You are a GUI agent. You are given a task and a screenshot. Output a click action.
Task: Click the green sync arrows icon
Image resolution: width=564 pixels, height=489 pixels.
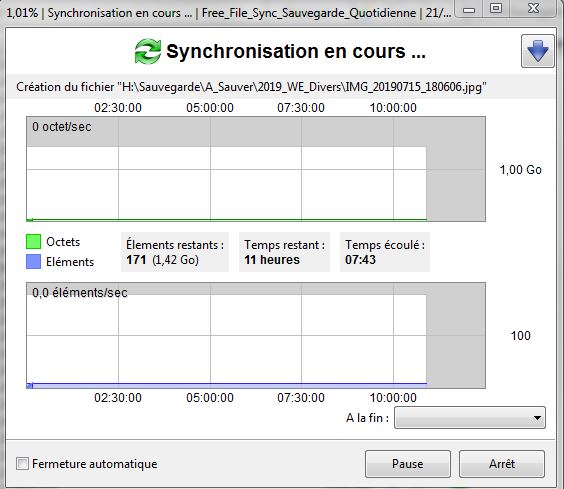[x=148, y=51]
